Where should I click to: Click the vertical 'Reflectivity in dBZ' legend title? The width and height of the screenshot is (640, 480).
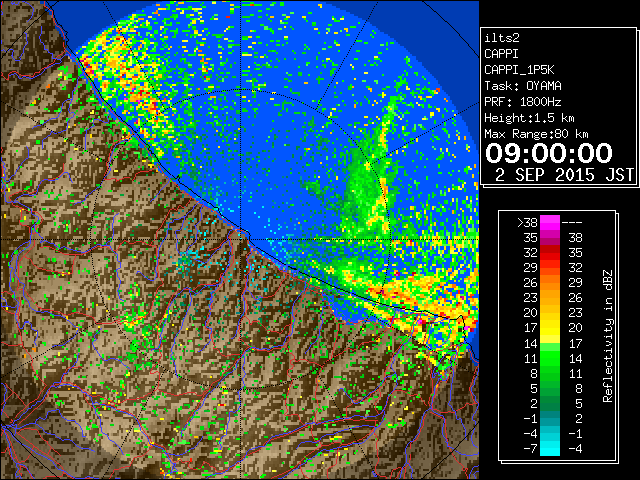(x=608, y=336)
